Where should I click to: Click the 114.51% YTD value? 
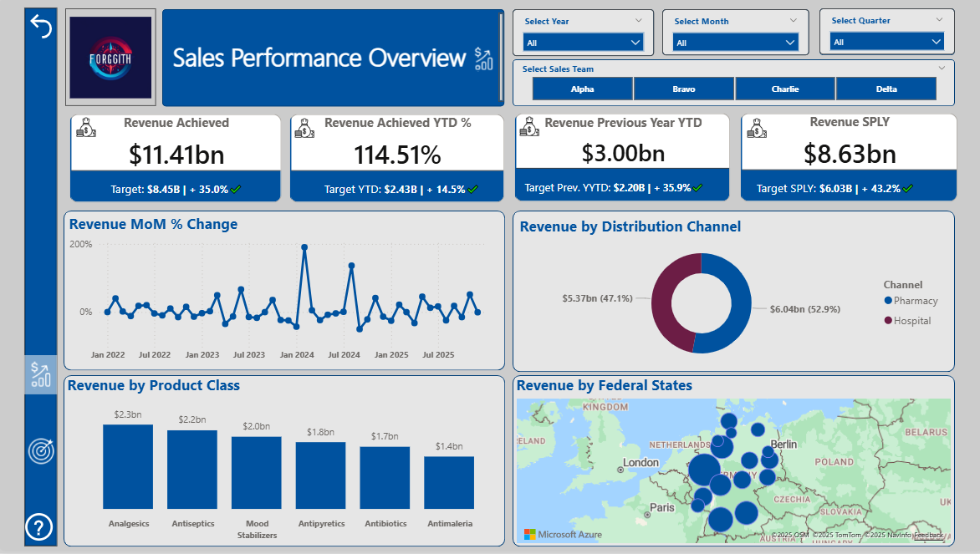point(397,155)
